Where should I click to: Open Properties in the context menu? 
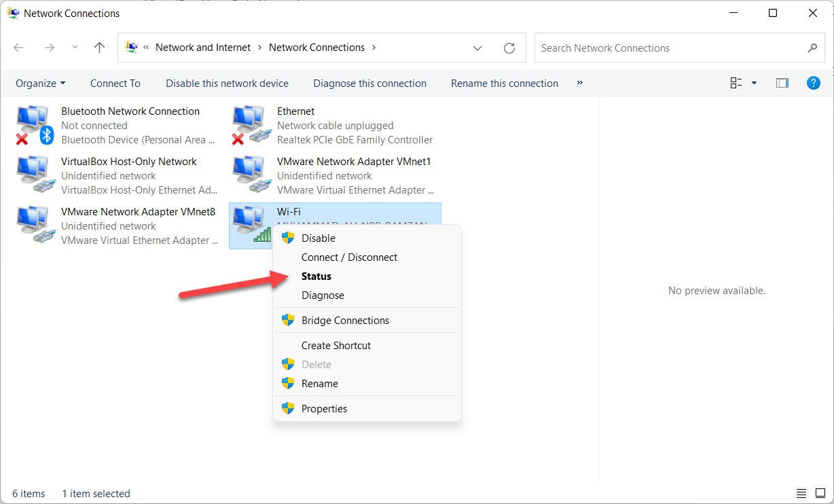[324, 409]
